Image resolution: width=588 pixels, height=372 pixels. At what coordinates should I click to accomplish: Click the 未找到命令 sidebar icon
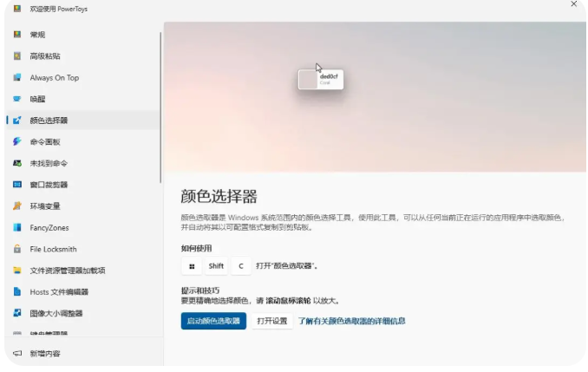[17, 163]
